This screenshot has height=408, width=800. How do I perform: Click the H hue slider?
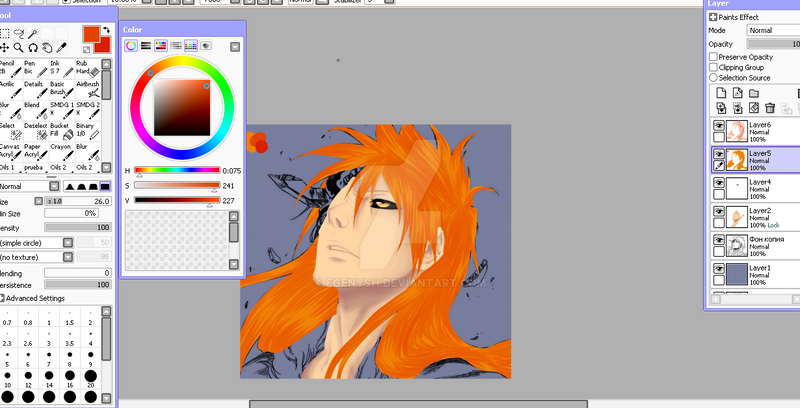pyautogui.click(x=177, y=170)
